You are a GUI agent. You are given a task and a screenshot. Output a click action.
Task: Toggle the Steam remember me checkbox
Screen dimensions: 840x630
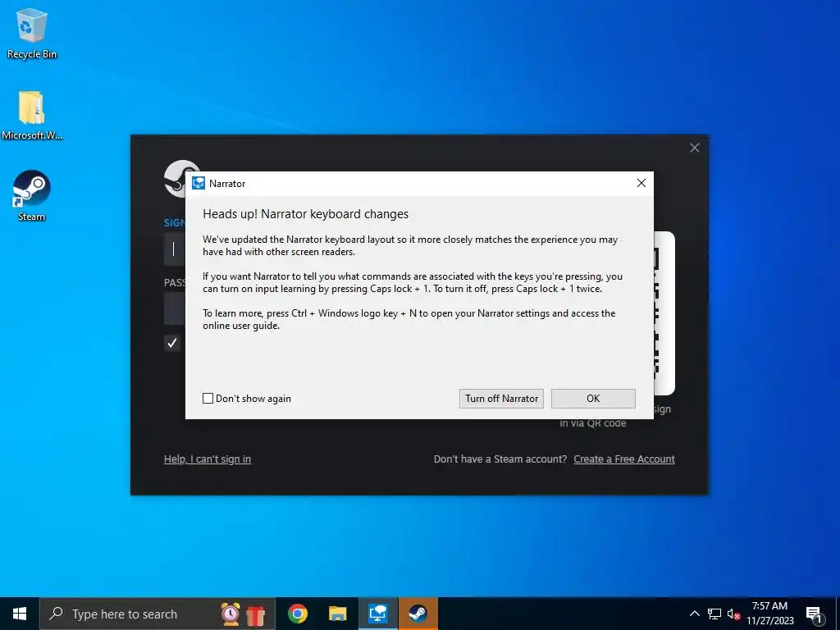point(172,343)
